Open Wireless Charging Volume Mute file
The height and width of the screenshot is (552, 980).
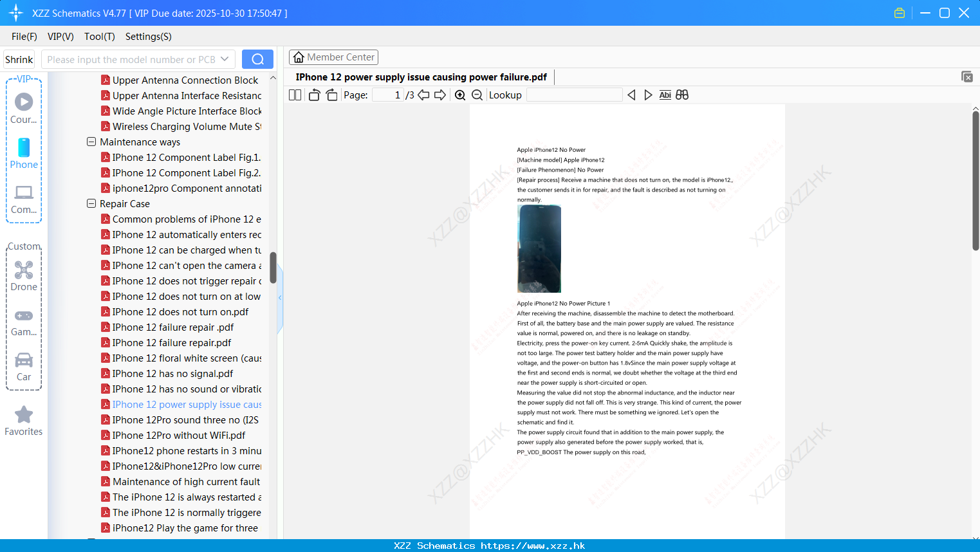181,126
